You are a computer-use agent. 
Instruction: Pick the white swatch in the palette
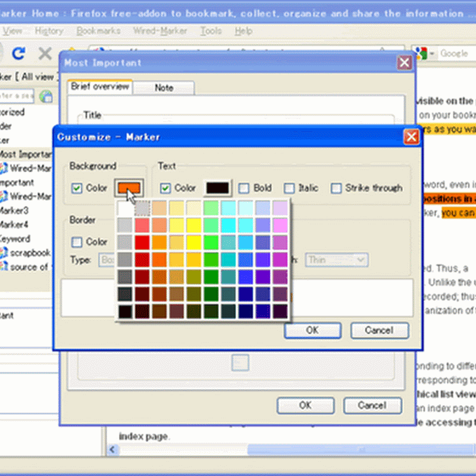point(125,208)
